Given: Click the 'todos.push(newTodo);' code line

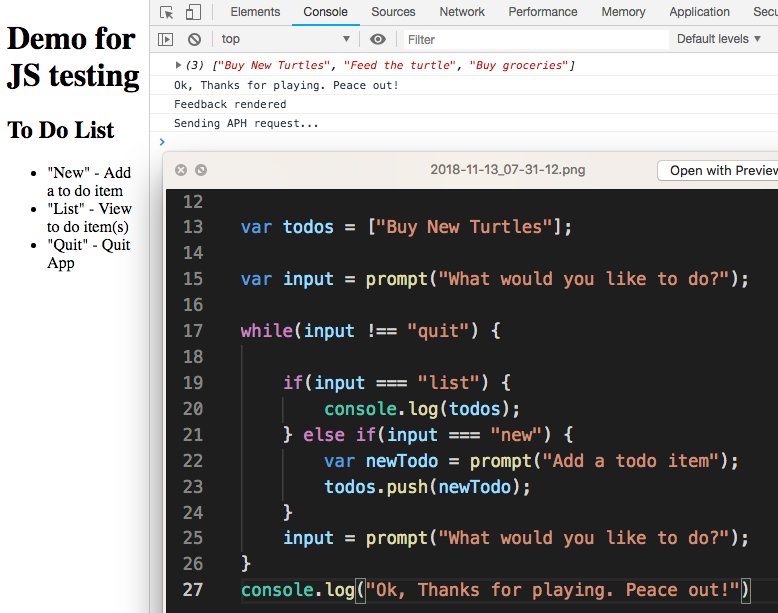Looking at the screenshot, I should 427,487.
